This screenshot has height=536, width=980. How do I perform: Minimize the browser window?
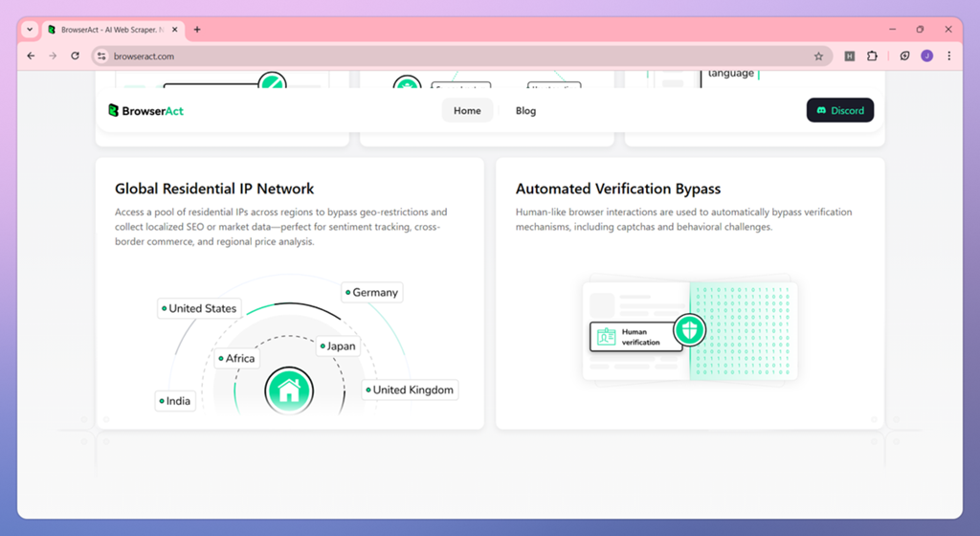893,30
